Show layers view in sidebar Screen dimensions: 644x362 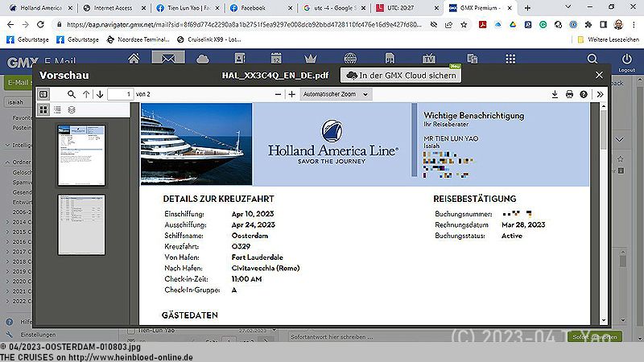coord(72,109)
